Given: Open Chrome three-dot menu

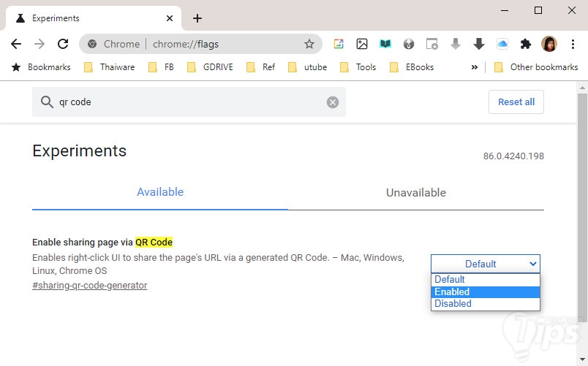Looking at the screenshot, I should point(573,45).
